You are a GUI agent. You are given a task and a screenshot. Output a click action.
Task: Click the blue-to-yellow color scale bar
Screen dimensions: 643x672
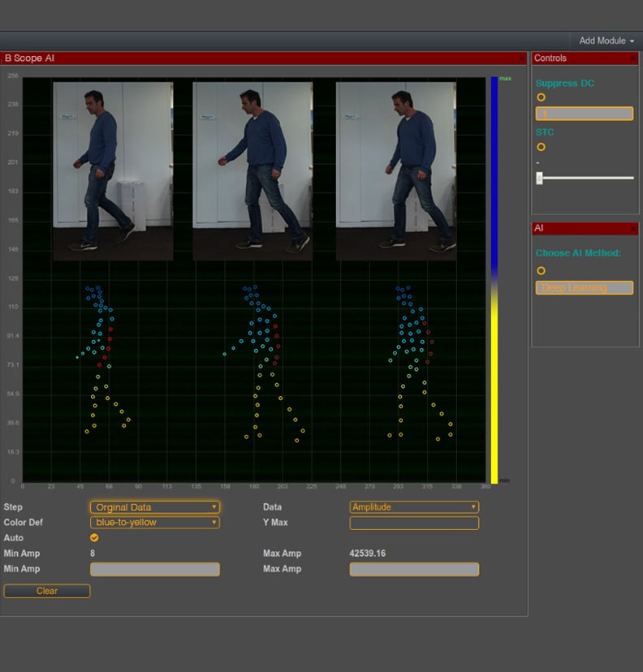(x=494, y=280)
